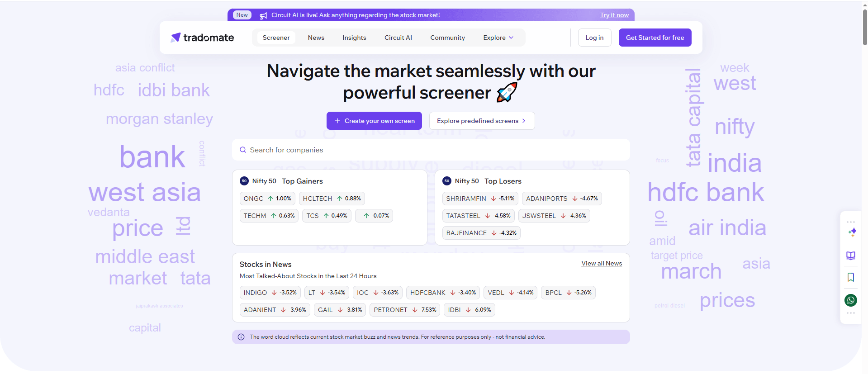Go to the Community menu item

coord(447,38)
